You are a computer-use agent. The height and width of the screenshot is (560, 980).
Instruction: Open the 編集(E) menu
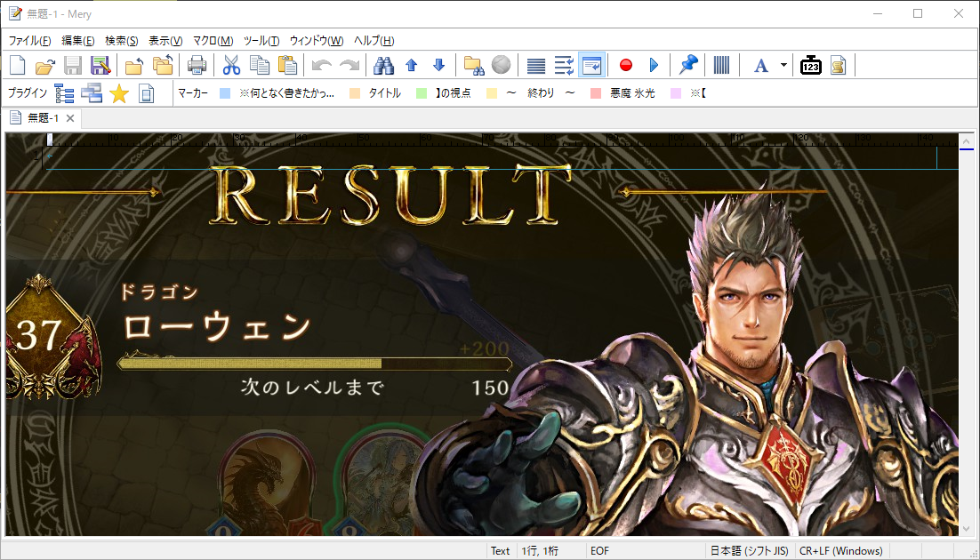[78, 41]
